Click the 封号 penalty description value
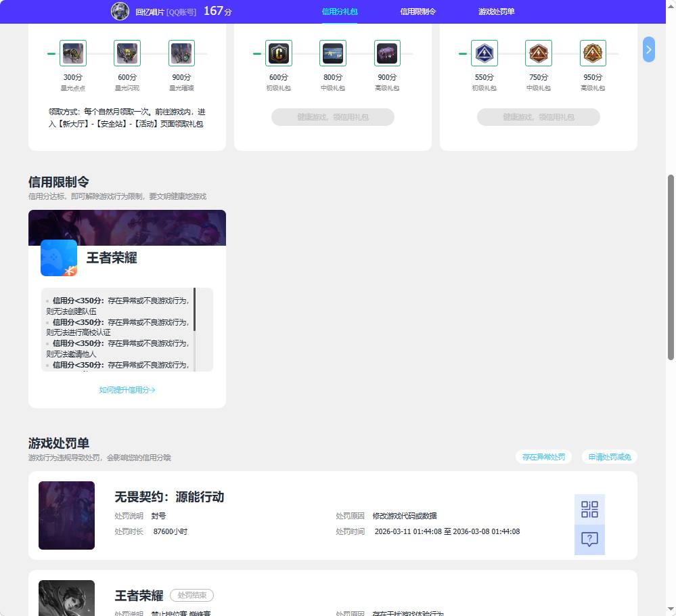This screenshot has height=616, width=676. (x=158, y=516)
